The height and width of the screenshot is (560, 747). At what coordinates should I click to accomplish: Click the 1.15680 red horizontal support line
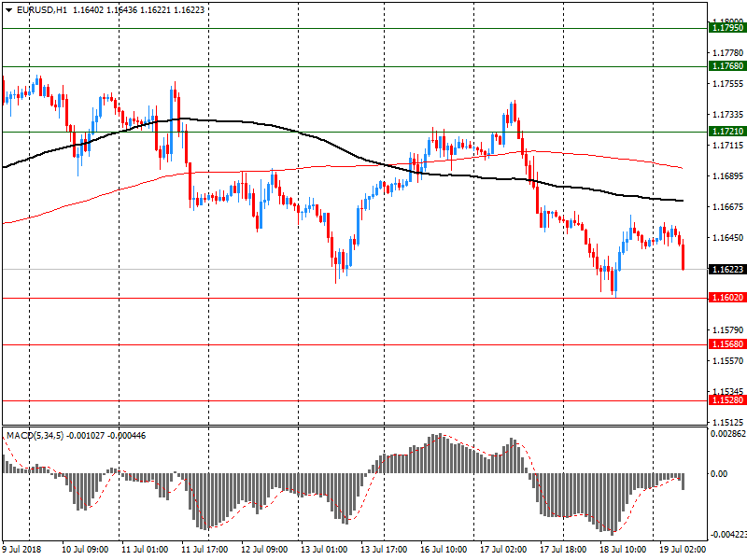[355, 344]
